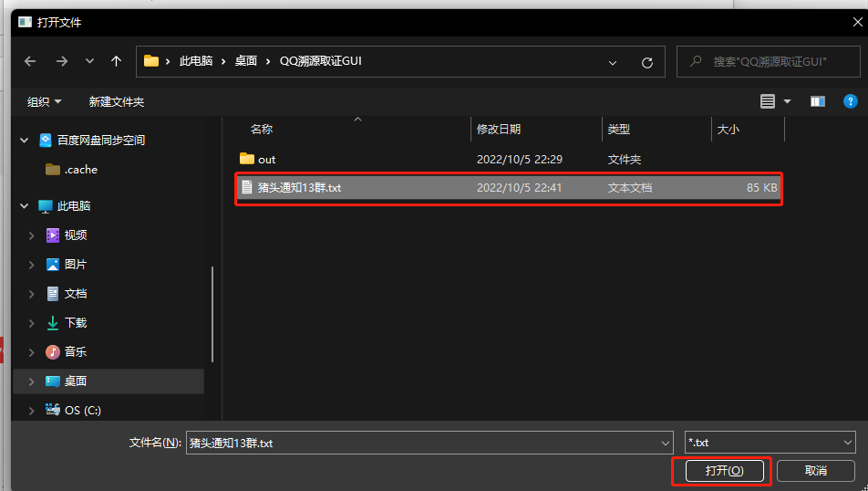Screen dimensions: 868x491
Task: Sort by 名称 column header
Action: pyautogui.click(x=262, y=129)
